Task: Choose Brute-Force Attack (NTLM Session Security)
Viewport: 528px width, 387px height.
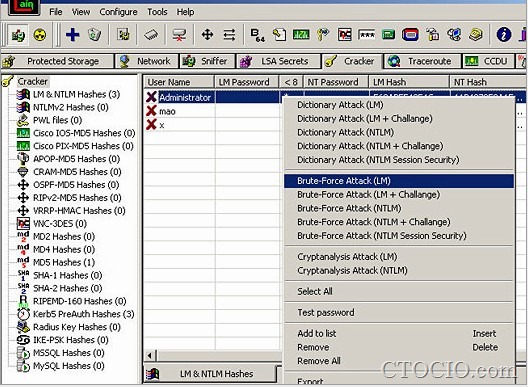Action: (399, 236)
